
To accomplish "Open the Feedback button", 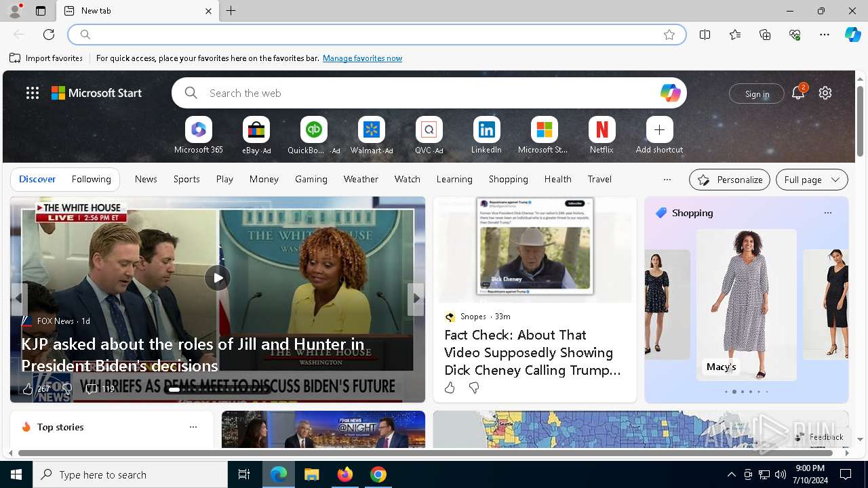I will (818, 437).
